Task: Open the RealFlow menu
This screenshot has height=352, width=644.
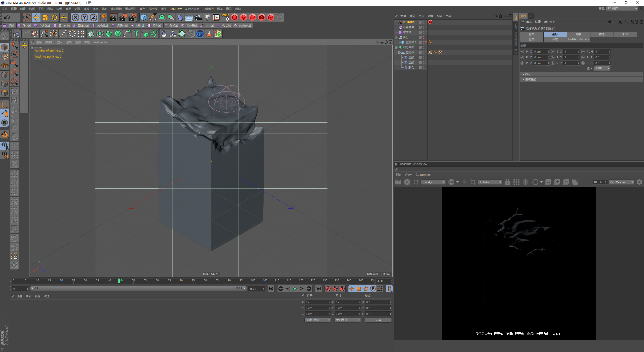Action: coord(175,9)
